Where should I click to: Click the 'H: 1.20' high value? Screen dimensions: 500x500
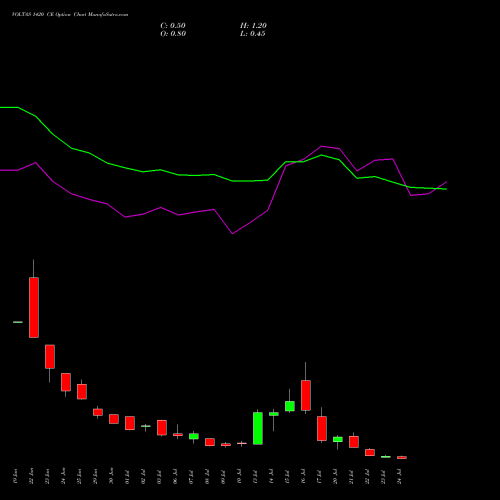(253, 26)
